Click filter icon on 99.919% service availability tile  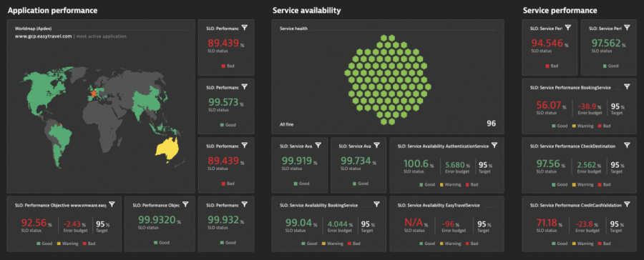[318, 145]
